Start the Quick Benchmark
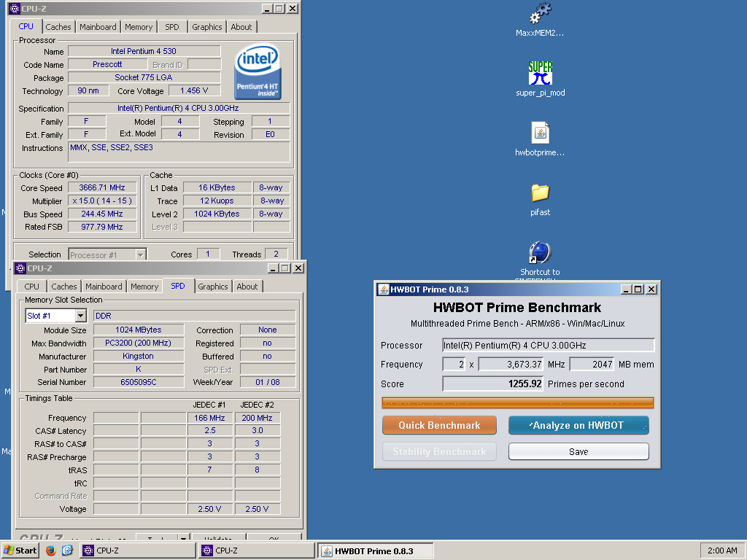 (439, 425)
